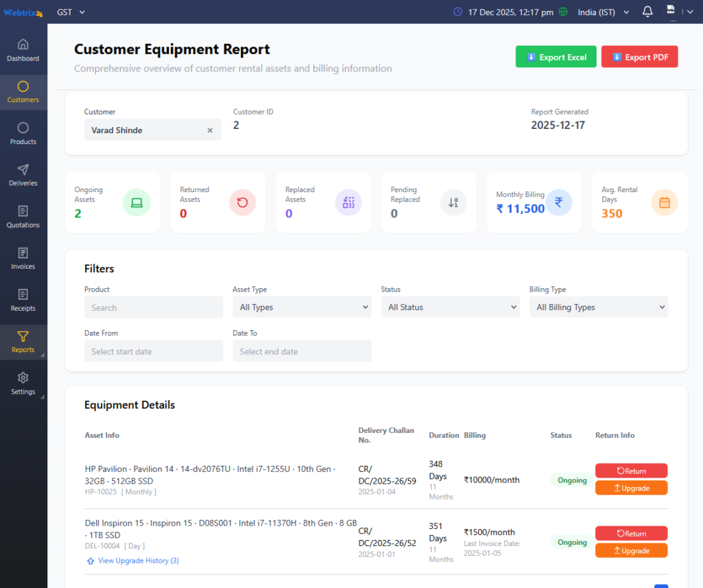Click the Returned Assets card
Viewport: 703px width, 588px height.
[x=218, y=202]
